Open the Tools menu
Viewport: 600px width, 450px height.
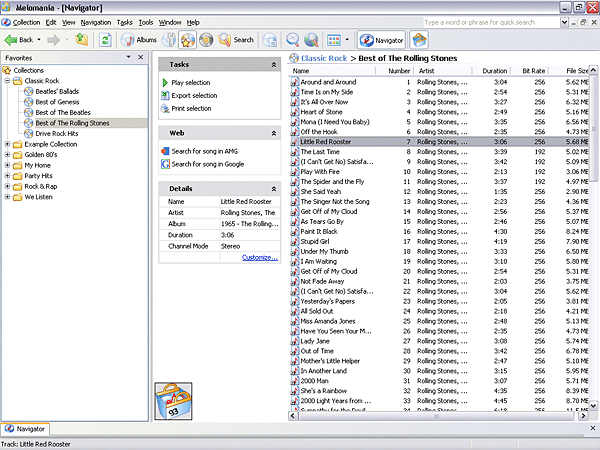coord(145,23)
